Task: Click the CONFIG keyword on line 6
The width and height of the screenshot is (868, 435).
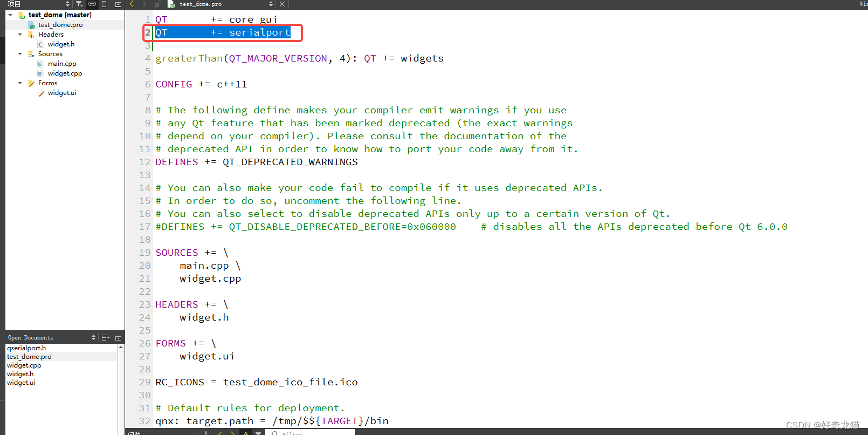Action: (174, 84)
